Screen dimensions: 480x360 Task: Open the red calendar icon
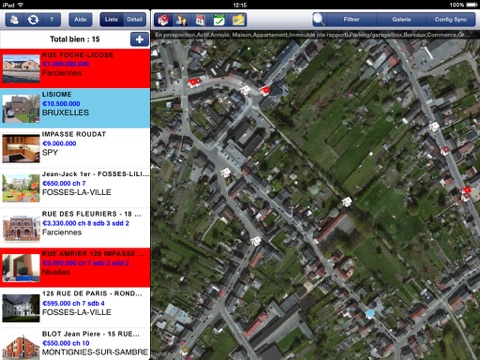200,20
